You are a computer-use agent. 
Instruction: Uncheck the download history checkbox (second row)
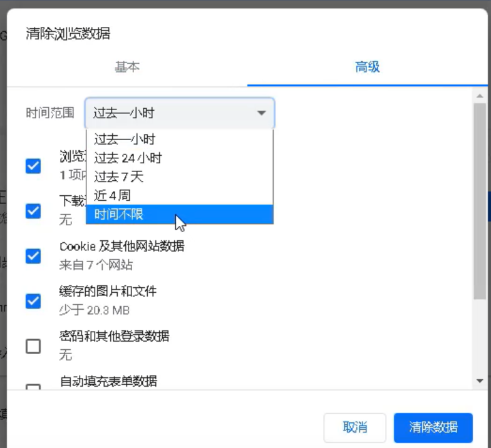(33, 211)
